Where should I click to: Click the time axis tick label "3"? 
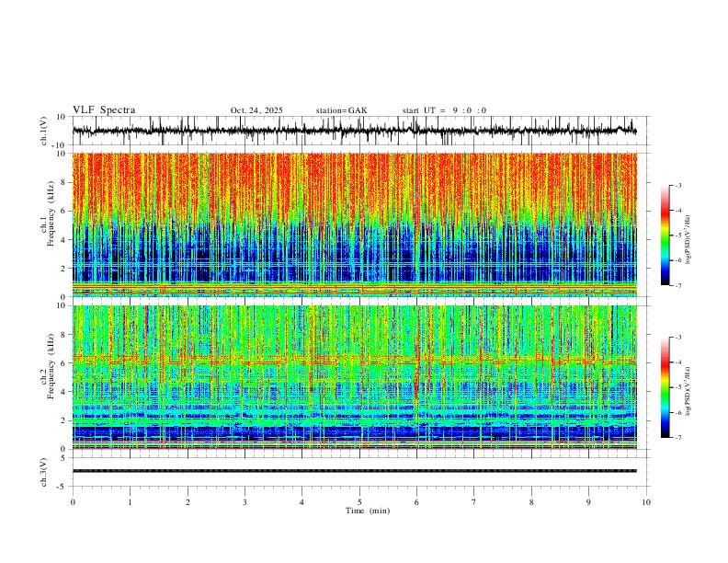[x=245, y=502]
